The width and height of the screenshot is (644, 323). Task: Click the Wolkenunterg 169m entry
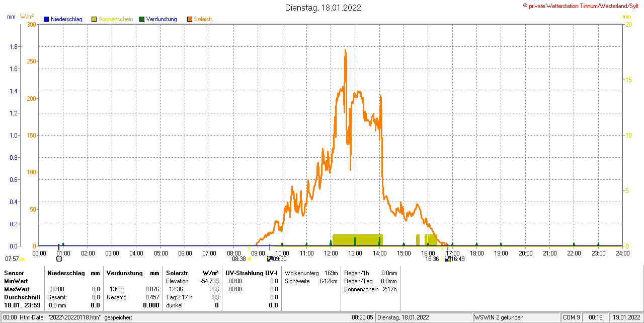coord(311,273)
